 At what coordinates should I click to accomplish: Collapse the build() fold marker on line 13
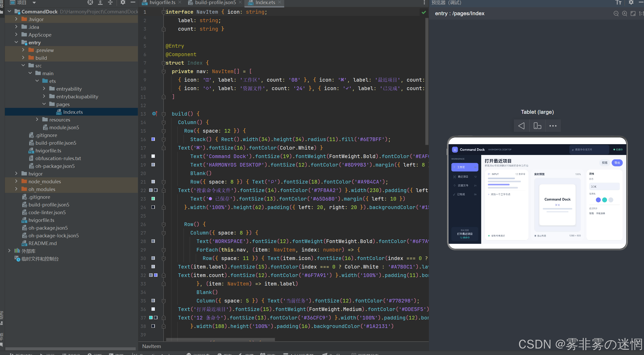(164, 114)
